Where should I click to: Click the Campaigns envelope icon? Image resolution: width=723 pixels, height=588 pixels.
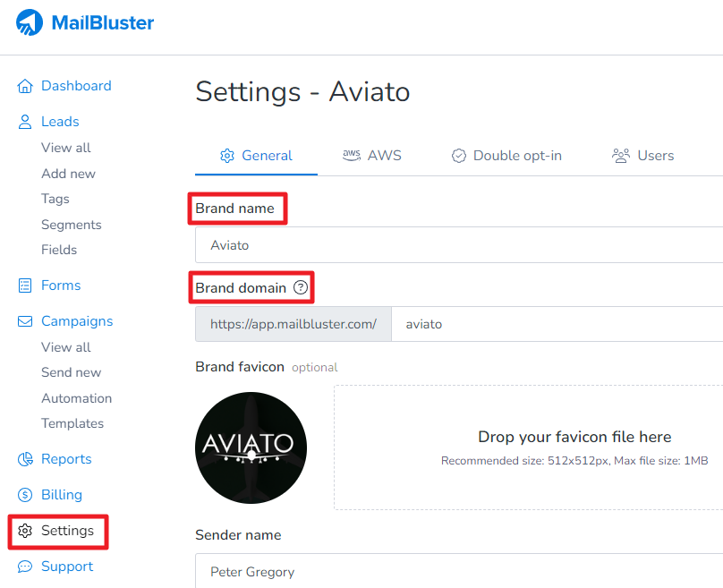coord(25,321)
